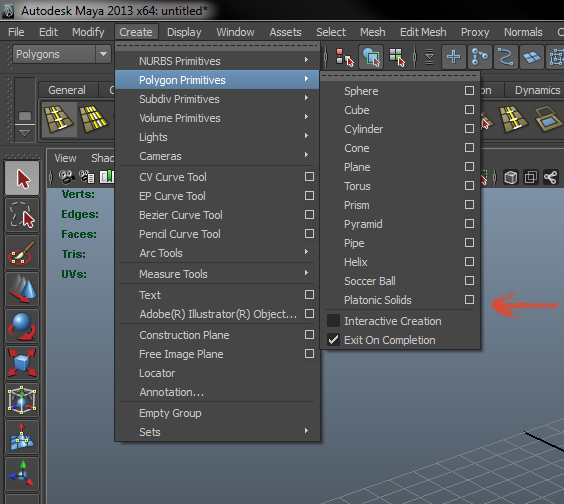This screenshot has height=504, width=564.
Task: Switch to the Dynamics shelf tab
Action: click(537, 90)
